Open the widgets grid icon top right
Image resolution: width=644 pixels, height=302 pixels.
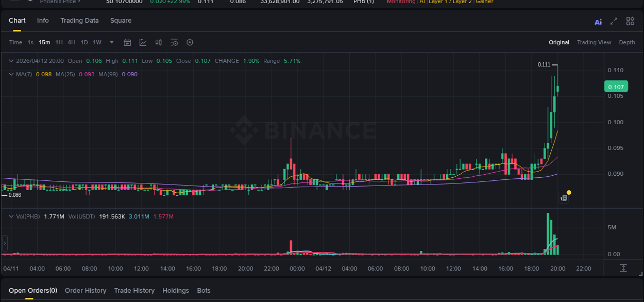click(x=630, y=21)
